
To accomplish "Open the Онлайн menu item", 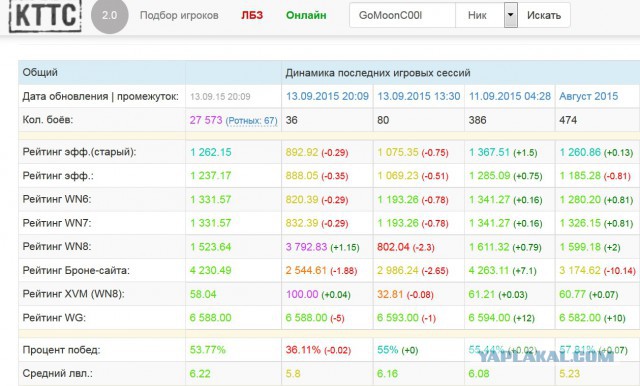I will click(306, 16).
